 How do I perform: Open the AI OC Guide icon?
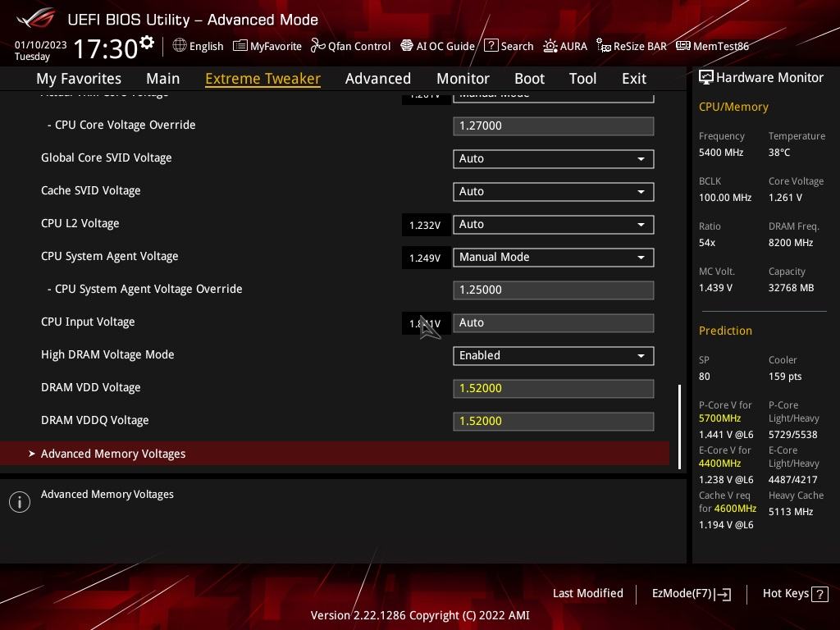(x=407, y=46)
